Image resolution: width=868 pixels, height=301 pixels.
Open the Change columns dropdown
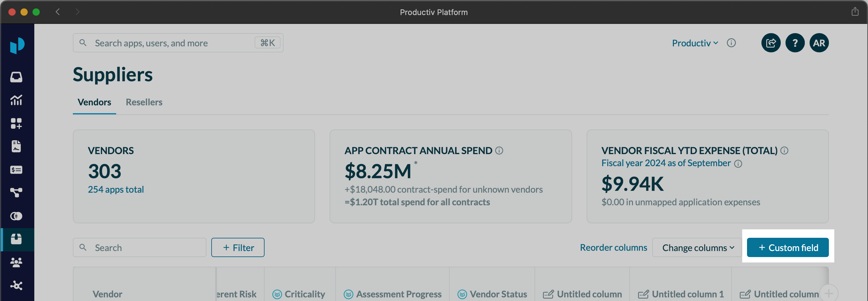click(698, 247)
